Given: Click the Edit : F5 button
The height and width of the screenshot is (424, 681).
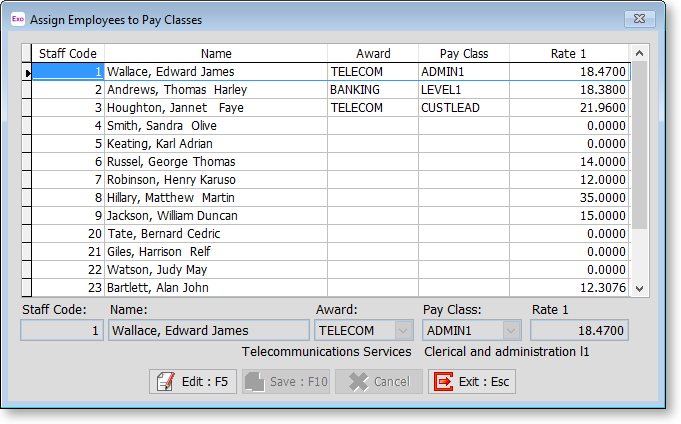Looking at the screenshot, I should [x=193, y=381].
